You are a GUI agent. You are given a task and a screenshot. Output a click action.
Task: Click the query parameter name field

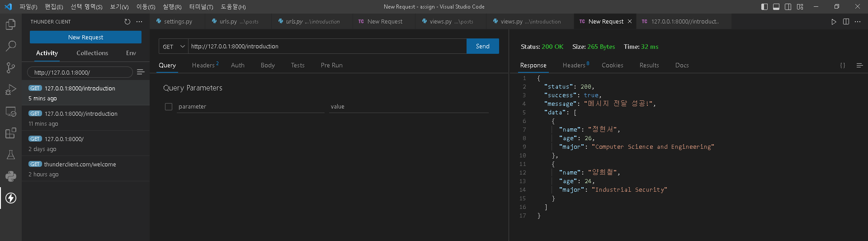point(250,107)
